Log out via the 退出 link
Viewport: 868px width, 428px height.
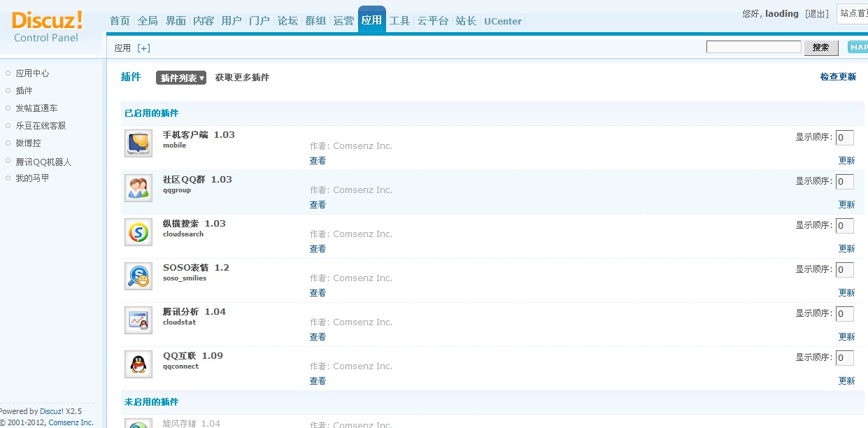click(x=817, y=13)
